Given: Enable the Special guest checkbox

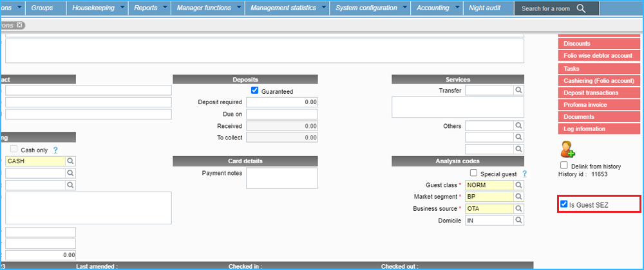Looking at the screenshot, I should coord(474,173).
